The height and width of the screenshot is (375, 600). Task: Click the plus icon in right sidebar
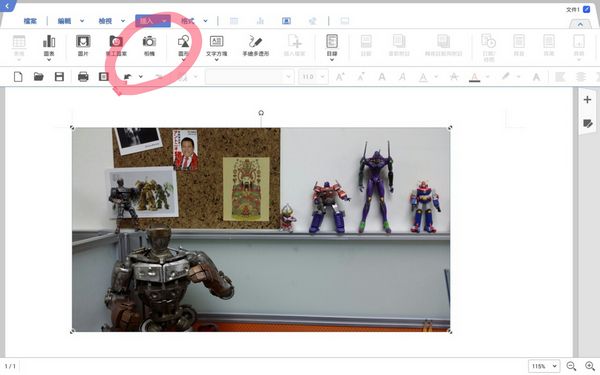click(587, 100)
